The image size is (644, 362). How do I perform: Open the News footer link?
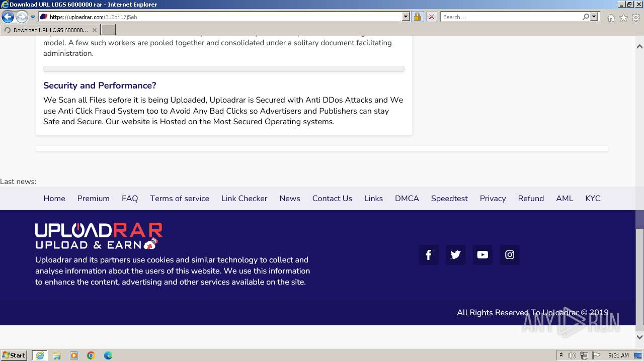pyautogui.click(x=290, y=199)
